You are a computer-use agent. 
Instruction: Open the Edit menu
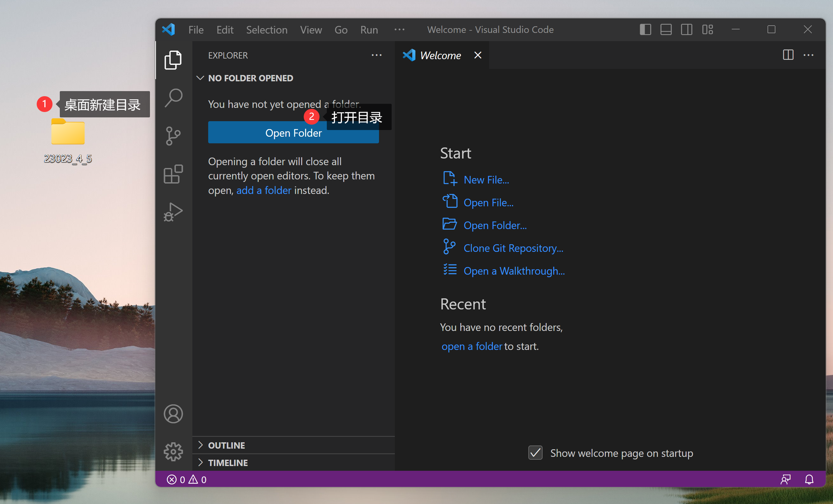coord(225,30)
